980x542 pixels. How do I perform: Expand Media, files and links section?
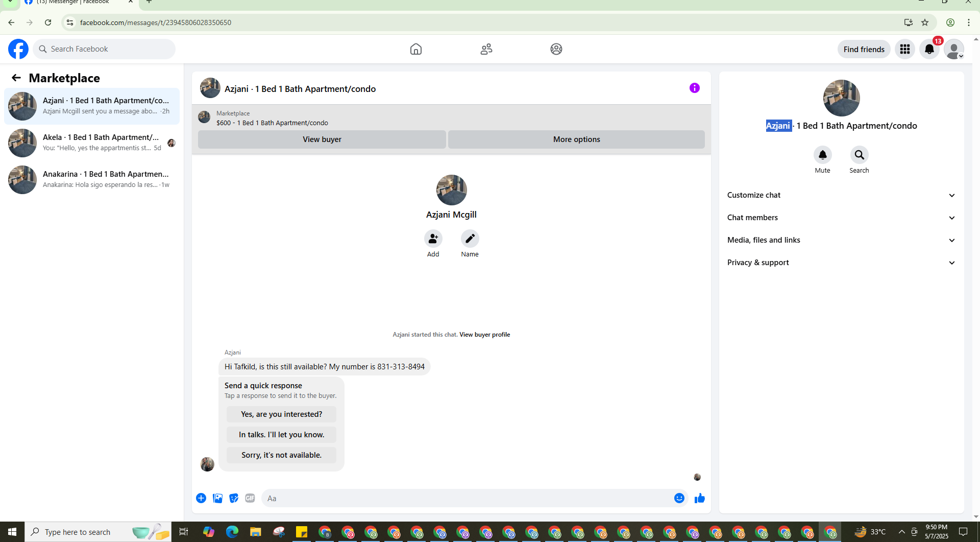click(x=841, y=240)
